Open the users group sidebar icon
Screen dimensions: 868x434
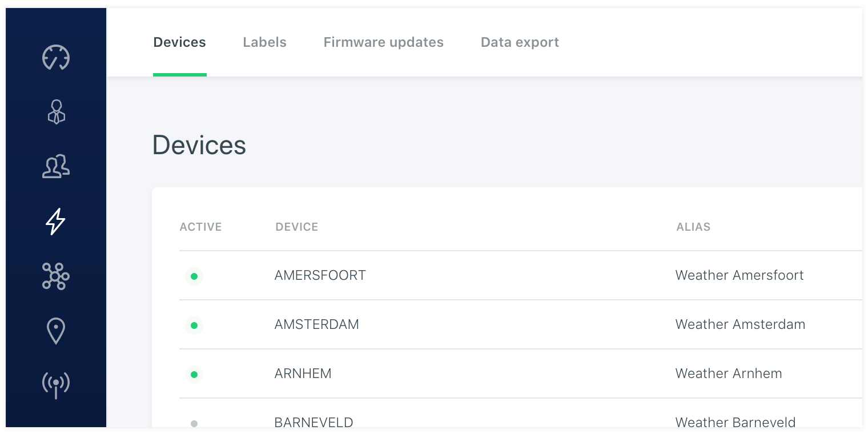point(56,167)
